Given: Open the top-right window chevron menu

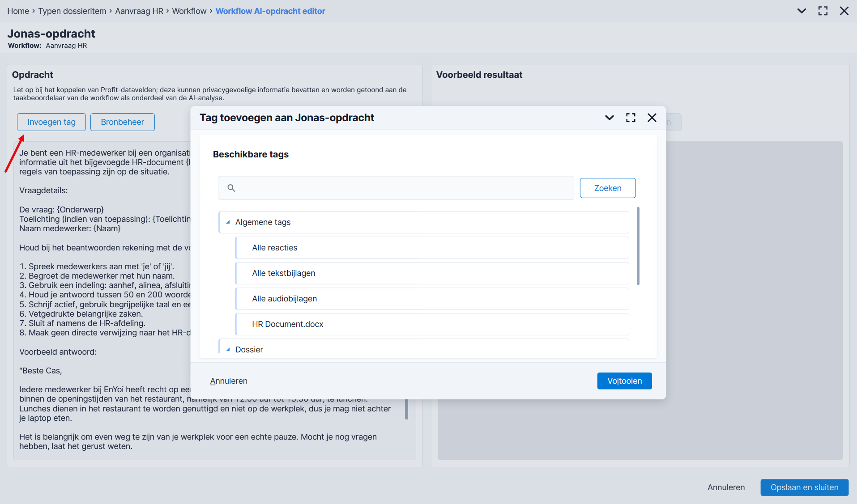Looking at the screenshot, I should 802,11.
